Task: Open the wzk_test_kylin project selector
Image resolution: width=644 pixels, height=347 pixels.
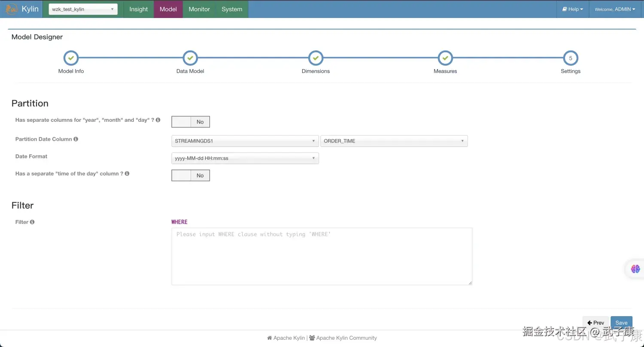Action: pyautogui.click(x=82, y=9)
